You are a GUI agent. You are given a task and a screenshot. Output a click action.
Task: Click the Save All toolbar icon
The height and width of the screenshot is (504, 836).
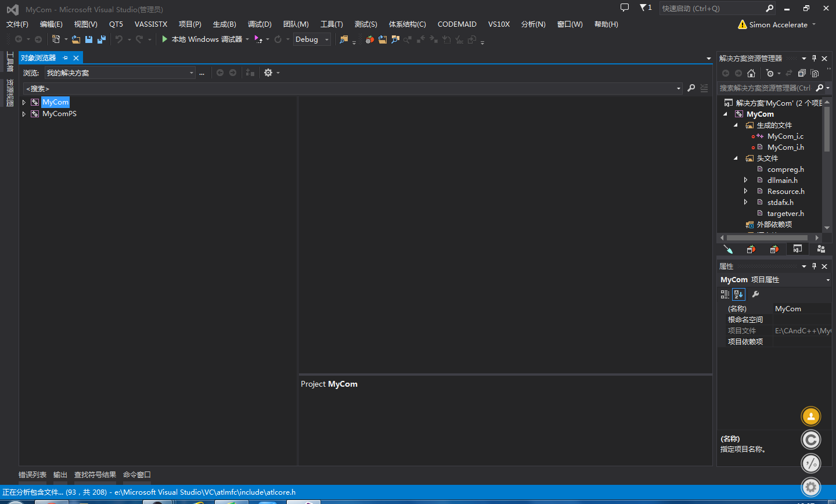[x=102, y=39]
